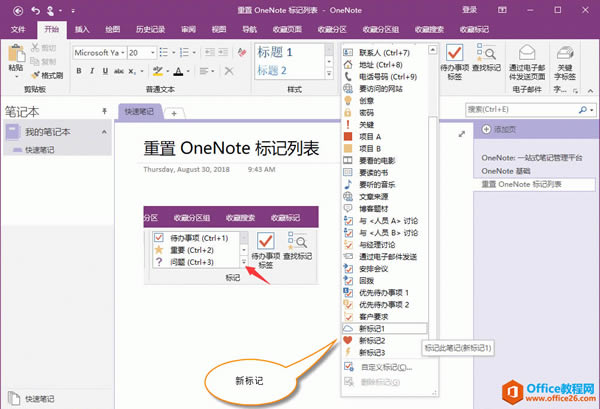Open the page OneNote 基础

click(x=506, y=171)
